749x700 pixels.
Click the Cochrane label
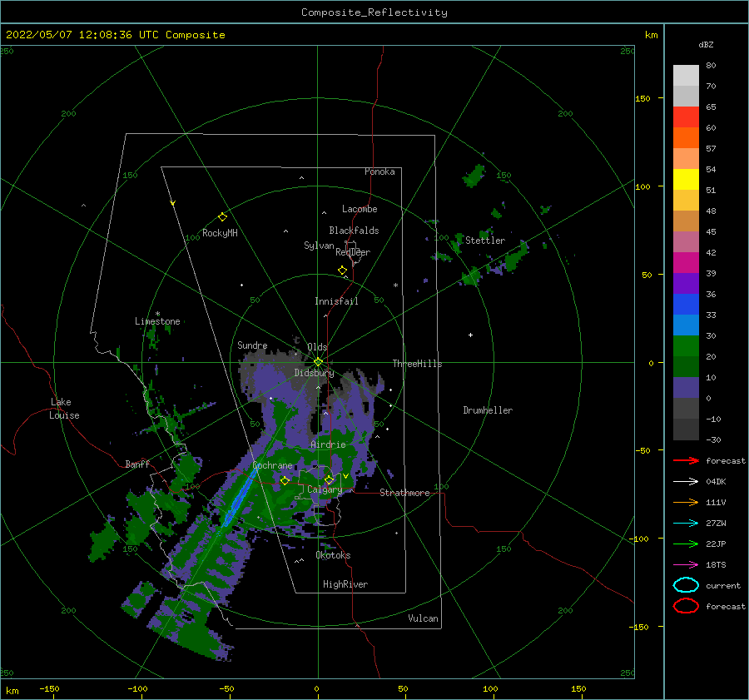click(272, 465)
